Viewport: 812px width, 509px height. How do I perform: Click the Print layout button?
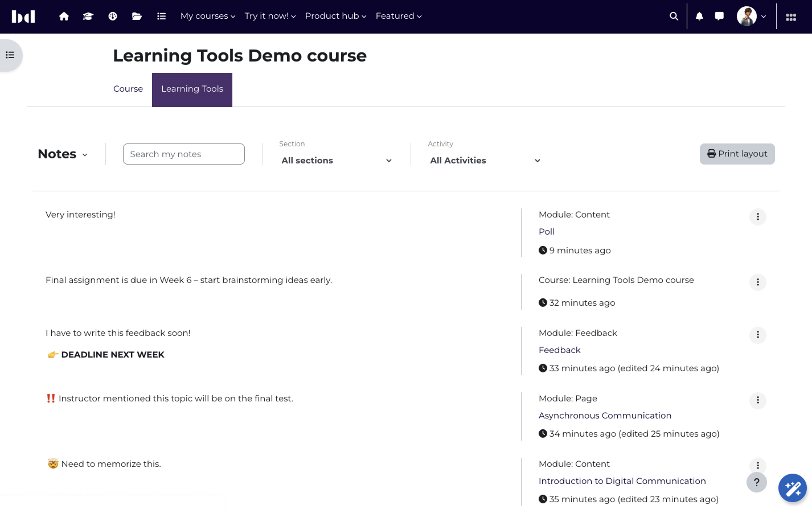click(737, 154)
